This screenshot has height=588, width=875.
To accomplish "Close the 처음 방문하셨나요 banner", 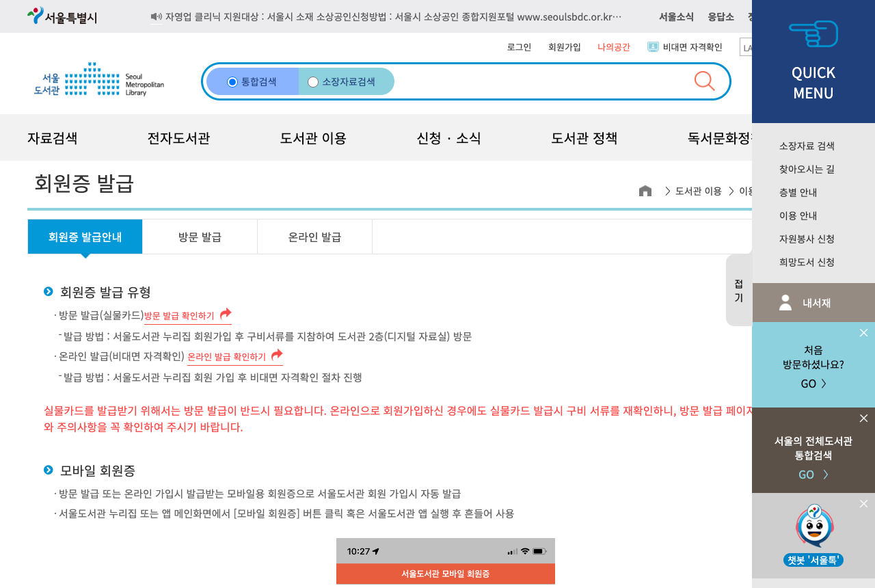I will pos(863,332).
